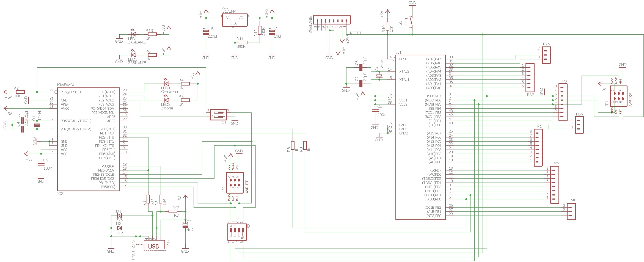
Task: Click the C8 100n decoupling capacitor
Action: 375,111
